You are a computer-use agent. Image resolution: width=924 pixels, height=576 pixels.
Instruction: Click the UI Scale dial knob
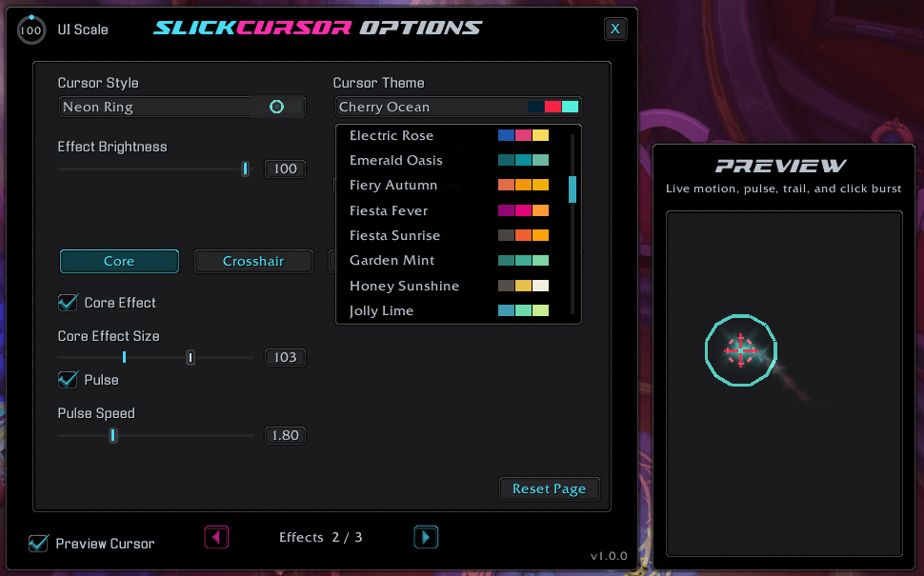pos(31,30)
